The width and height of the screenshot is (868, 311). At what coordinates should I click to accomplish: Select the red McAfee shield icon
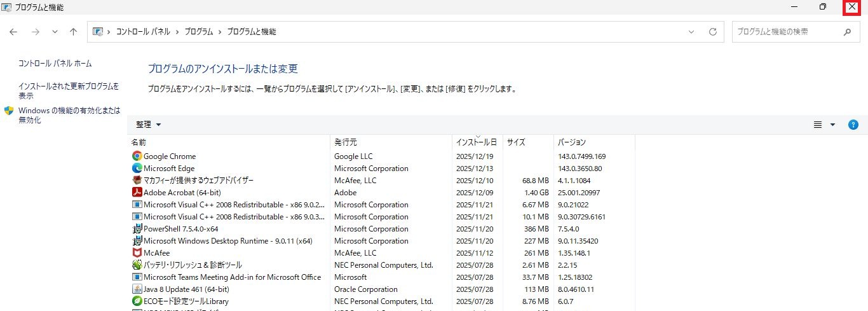tap(137, 253)
